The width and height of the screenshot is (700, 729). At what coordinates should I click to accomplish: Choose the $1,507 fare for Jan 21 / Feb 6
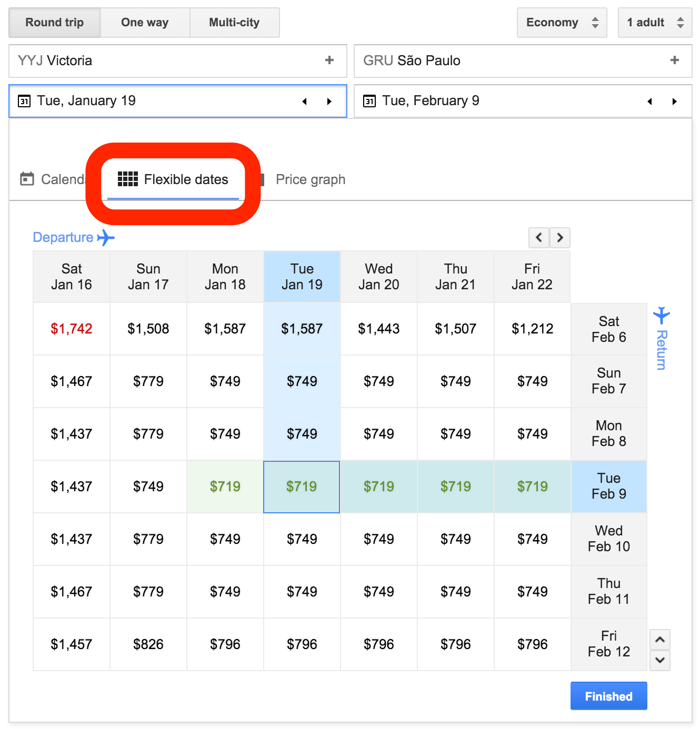[x=456, y=329]
